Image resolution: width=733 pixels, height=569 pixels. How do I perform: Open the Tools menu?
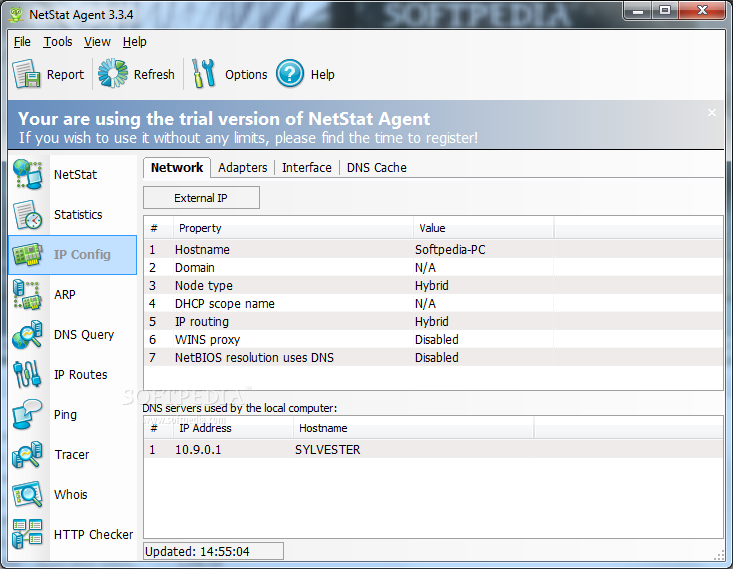coord(58,42)
